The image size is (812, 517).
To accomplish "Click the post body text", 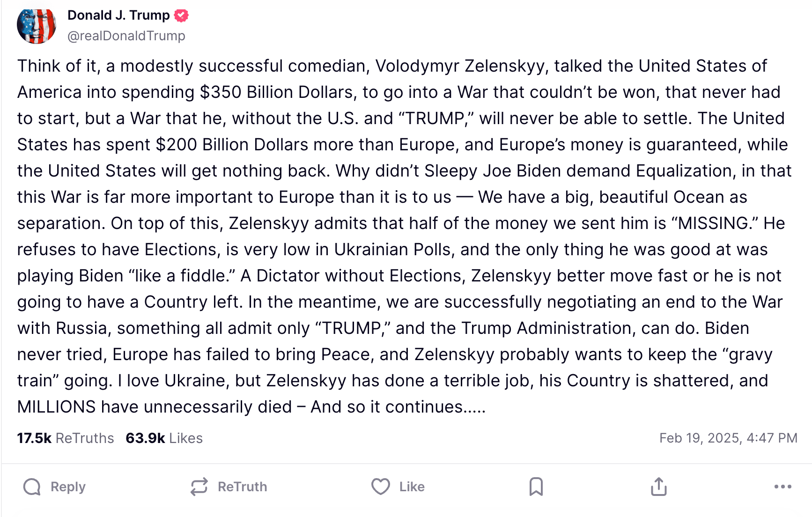I will (405, 236).
